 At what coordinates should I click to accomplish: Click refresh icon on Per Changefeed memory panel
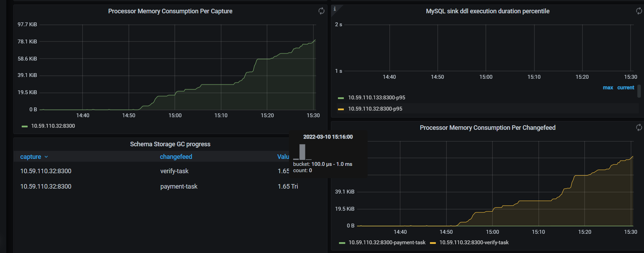639,127
